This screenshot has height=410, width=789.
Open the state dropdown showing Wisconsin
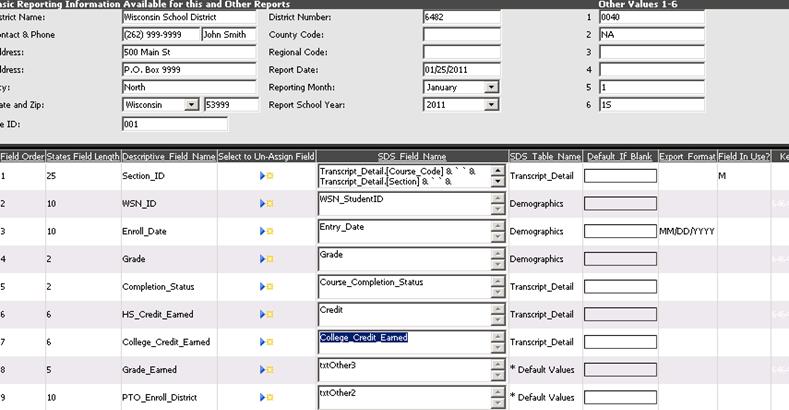tap(191, 105)
